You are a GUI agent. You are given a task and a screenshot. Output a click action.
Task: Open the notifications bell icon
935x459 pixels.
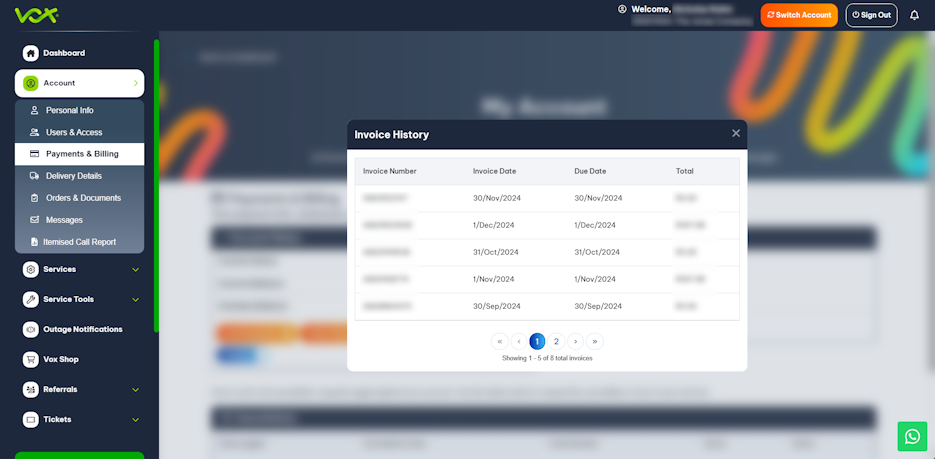click(x=914, y=15)
